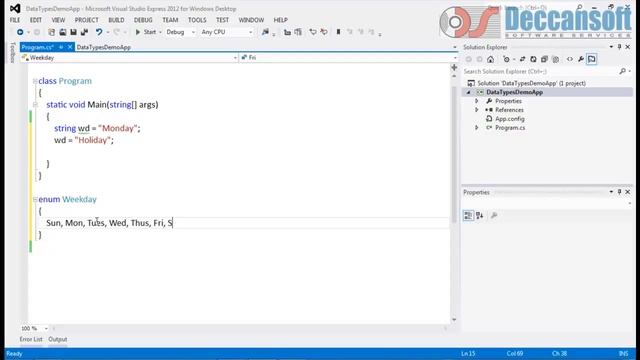This screenshot has width=640, height=360.
Task: Open the HELP menu
Action: 280,20
